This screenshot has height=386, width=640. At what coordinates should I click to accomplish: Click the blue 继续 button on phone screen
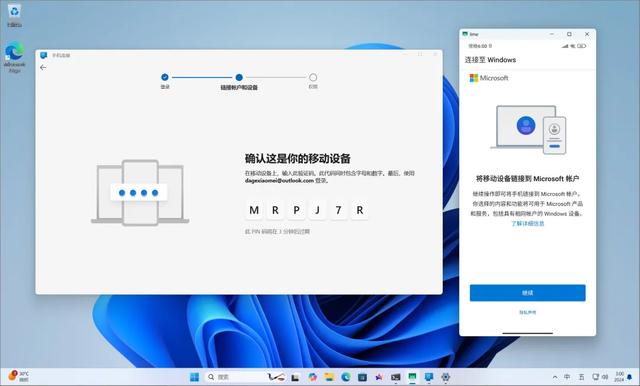tap(527, 293)
